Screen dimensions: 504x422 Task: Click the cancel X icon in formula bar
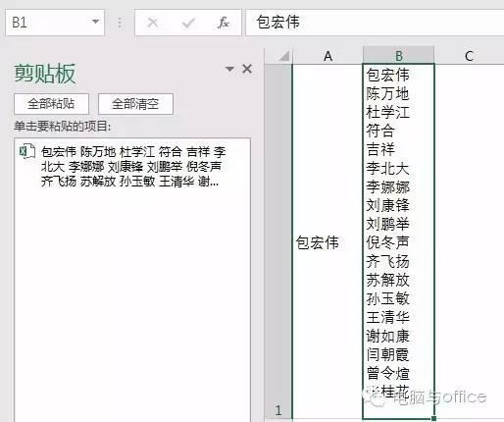(153, 23)
